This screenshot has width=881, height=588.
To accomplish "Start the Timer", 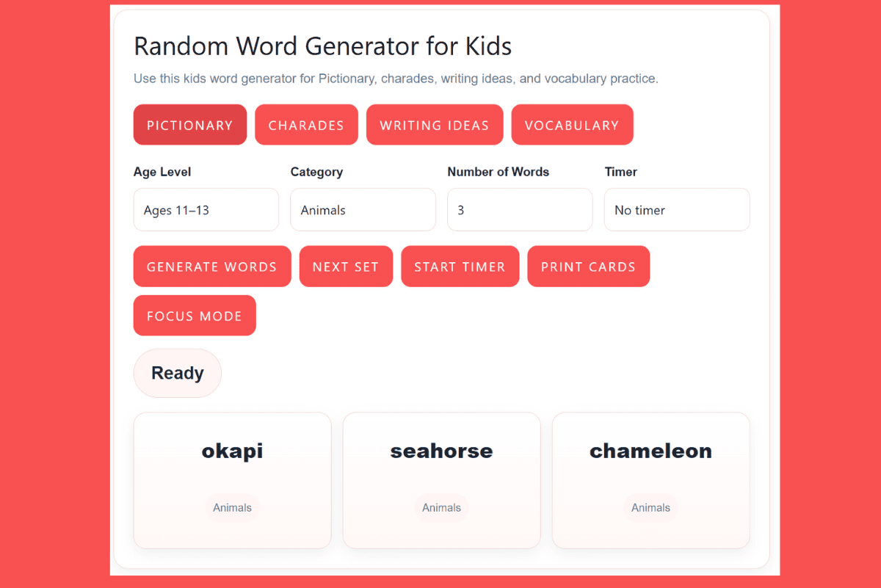I will pyautogui.click(x=460, y=266).
